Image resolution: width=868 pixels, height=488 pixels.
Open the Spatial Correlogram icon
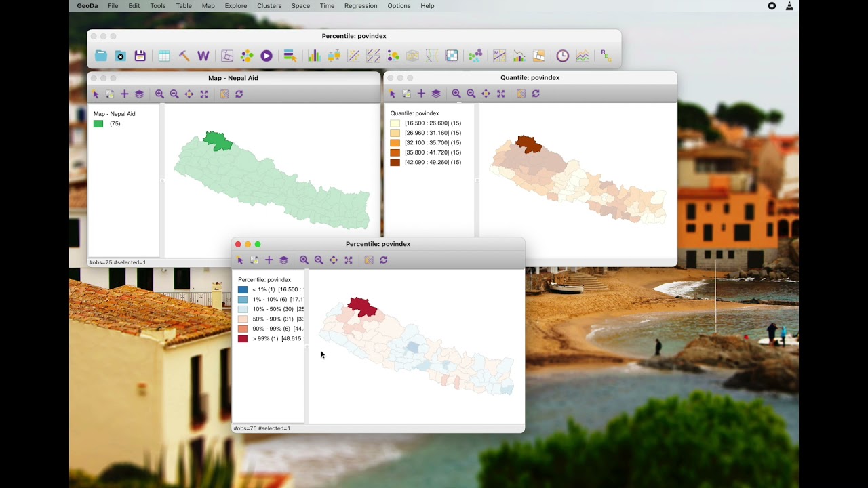tap(519, 56)
